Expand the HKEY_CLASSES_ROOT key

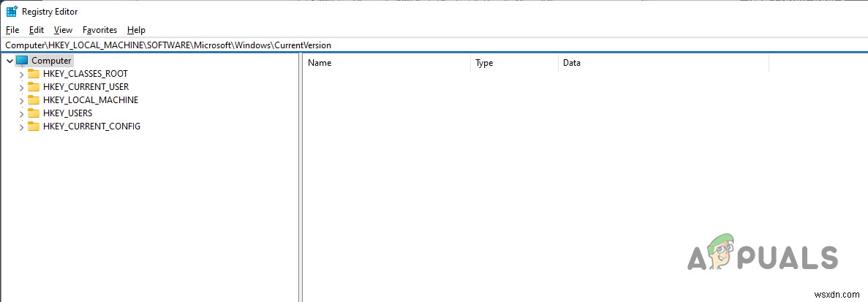click(x=22, y=74)
